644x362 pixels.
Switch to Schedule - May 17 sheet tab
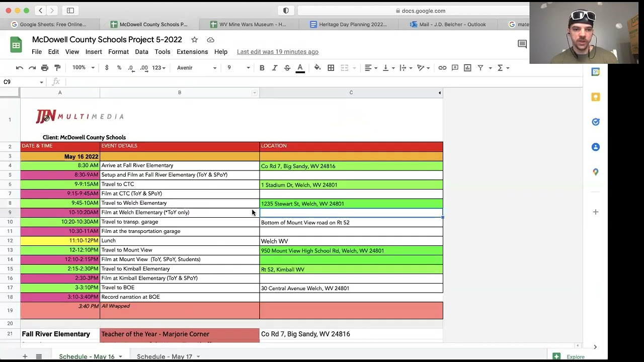(165, 356)
